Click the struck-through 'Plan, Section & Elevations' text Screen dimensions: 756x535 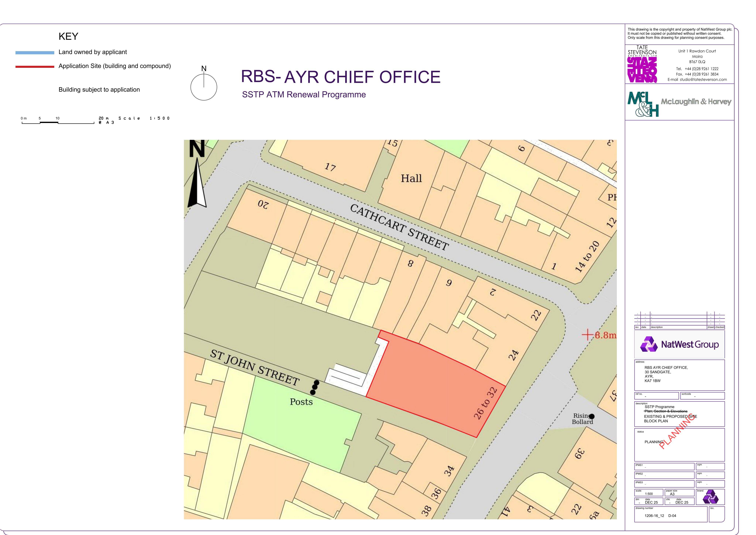pos(665,411)
